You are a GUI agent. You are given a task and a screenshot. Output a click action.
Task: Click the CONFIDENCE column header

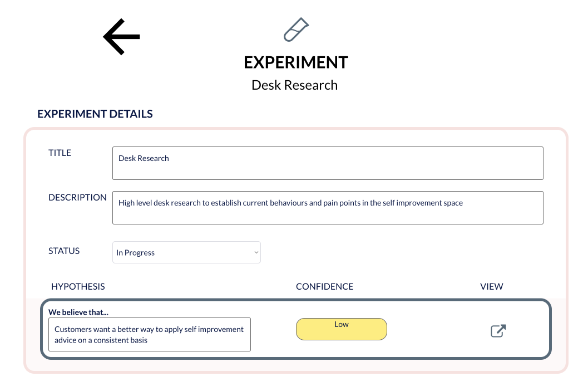coord(324,286)
